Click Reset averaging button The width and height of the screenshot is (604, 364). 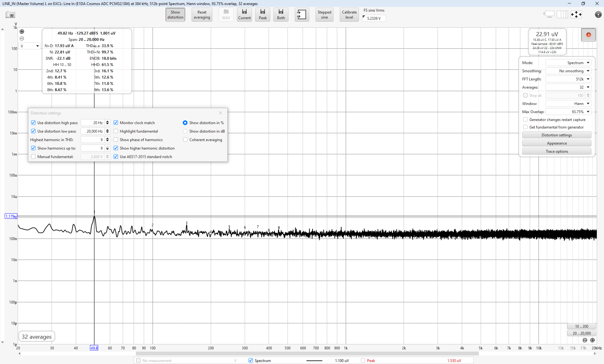(x=202, y=15)
